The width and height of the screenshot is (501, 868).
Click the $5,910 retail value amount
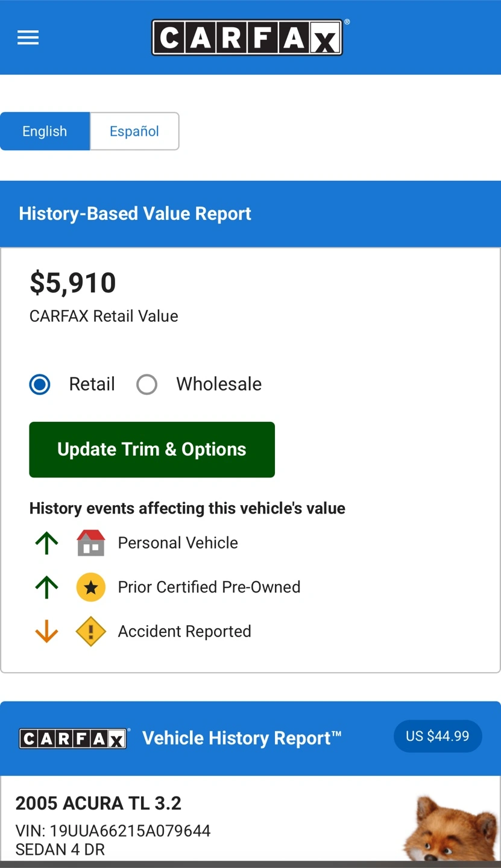[73, 283]
